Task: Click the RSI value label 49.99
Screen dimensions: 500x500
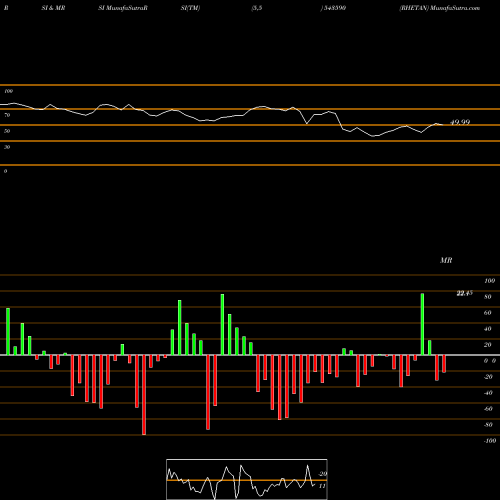Action: [460, 122]
